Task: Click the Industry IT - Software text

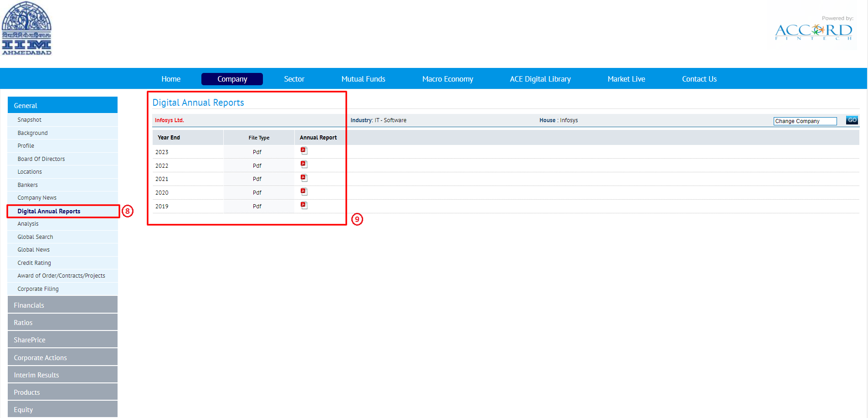Action: click(x=378, y=120)
